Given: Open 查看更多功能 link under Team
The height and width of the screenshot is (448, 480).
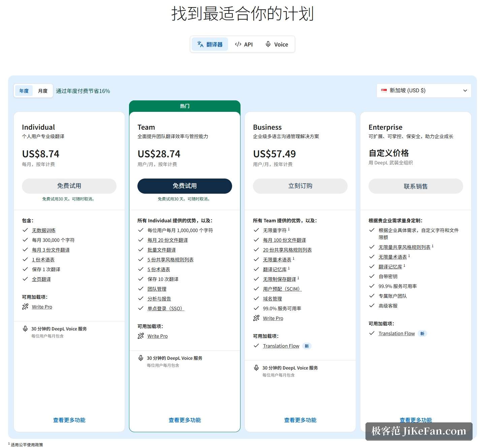Looking at the screenshot, I should coord(185,420).
